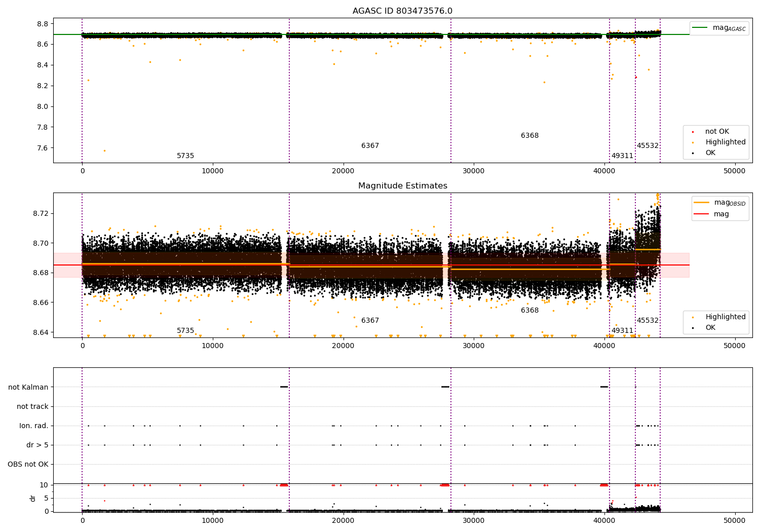Click the green line sample in top legend
The height and width of the screenshot is (532, 760).
700,27
